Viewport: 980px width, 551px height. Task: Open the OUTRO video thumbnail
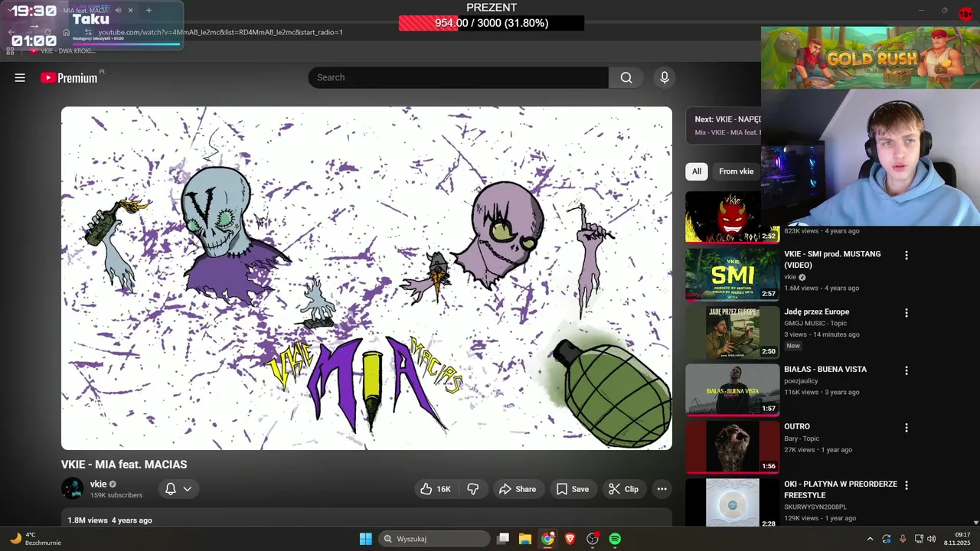coord(732,447)
